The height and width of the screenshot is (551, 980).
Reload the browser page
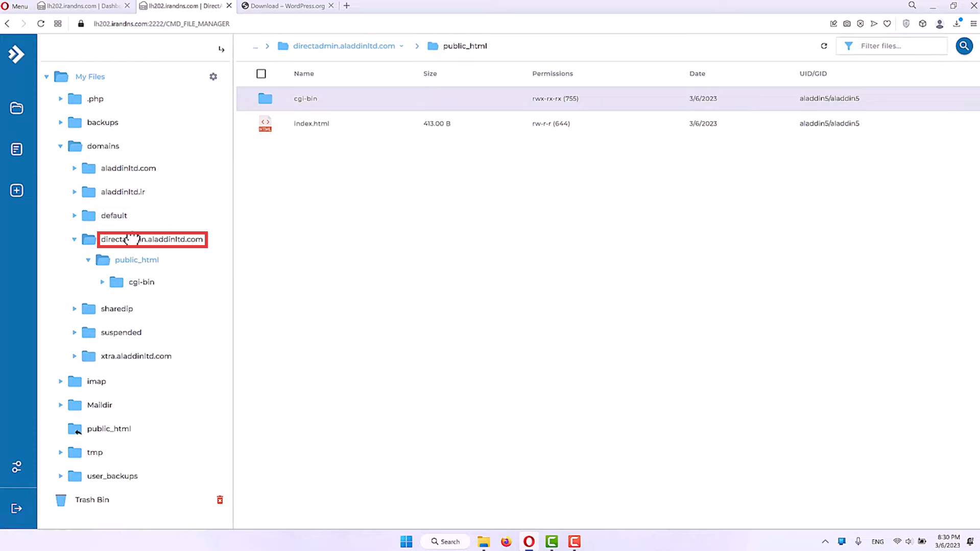click(x=41, y=23)
